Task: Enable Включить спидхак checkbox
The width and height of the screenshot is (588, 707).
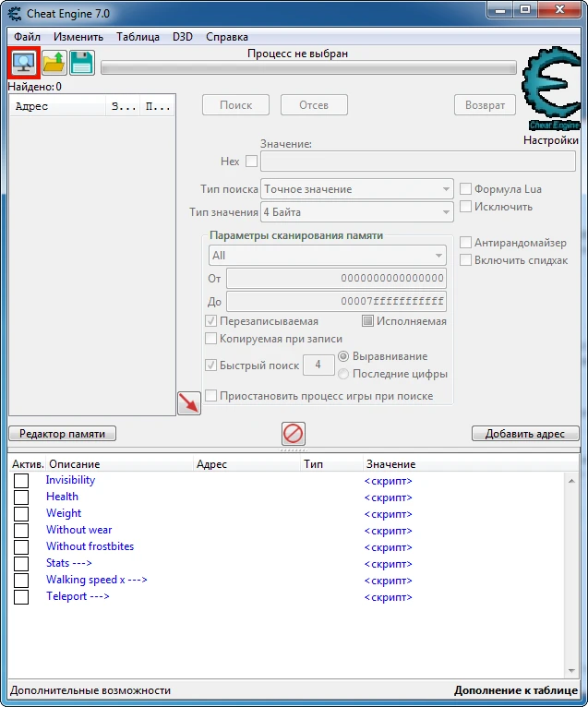Action: pos(465,260)
